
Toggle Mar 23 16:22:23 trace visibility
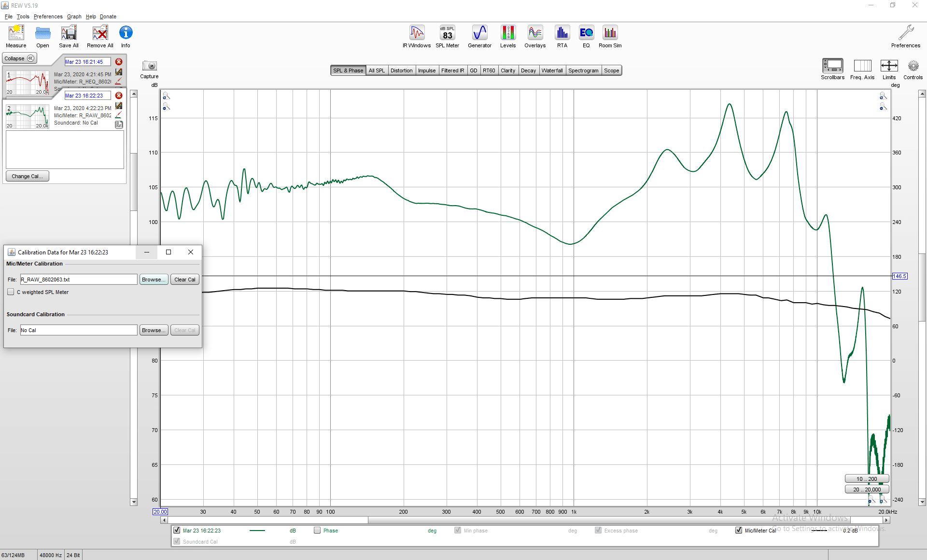click(x=177, y=530)
